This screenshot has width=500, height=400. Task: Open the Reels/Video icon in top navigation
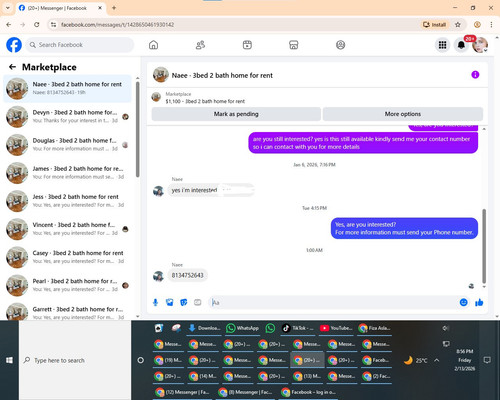pos(247,45)
